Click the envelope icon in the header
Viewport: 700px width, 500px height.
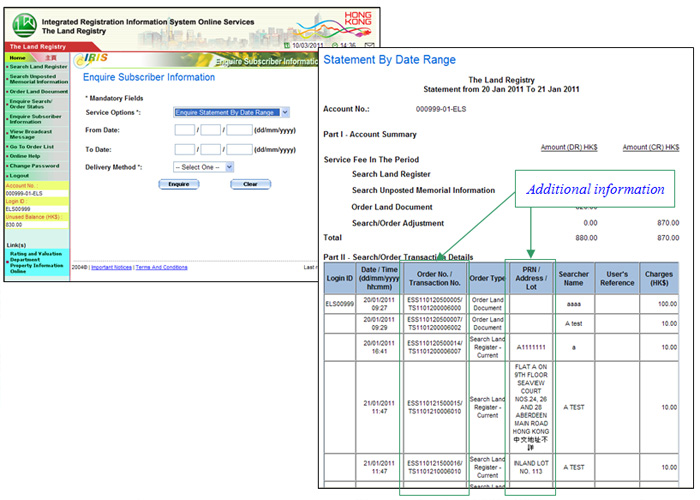tap(369, 45)
